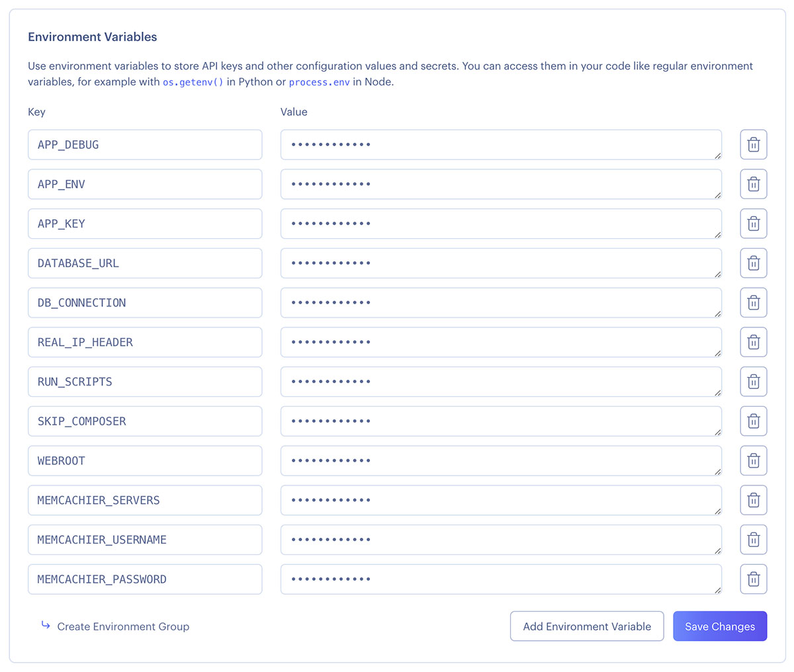Select the MEMCACHIER_USERNAME key field

(x=145, y=540)
